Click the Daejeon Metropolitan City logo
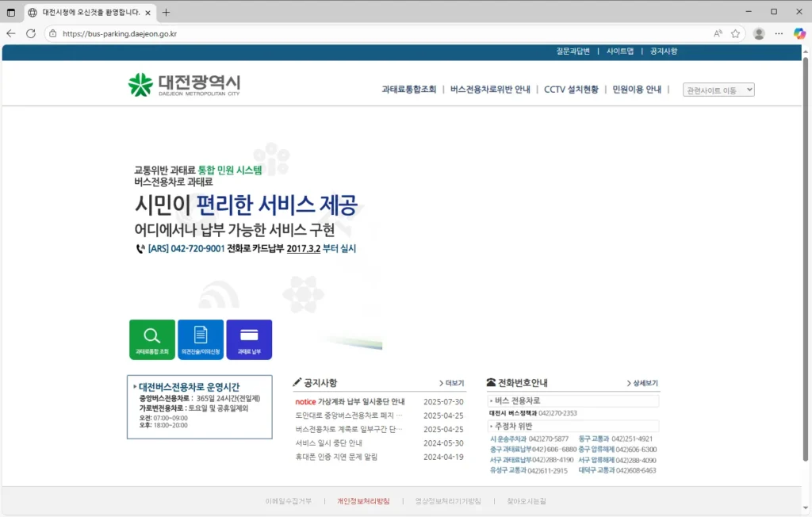Image resolution: width=812 pixels, height=517 pixels. [x=185, y=85]
